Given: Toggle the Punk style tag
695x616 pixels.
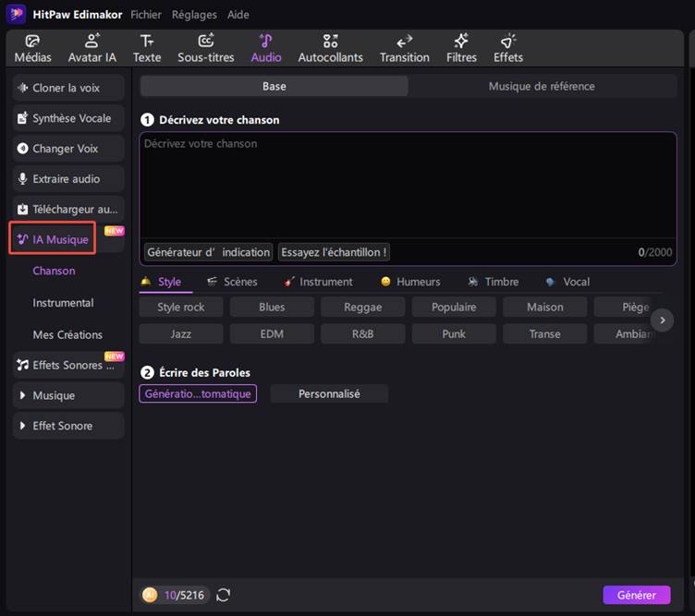Looking at the screenshot, I should click(x=454, y=334).
